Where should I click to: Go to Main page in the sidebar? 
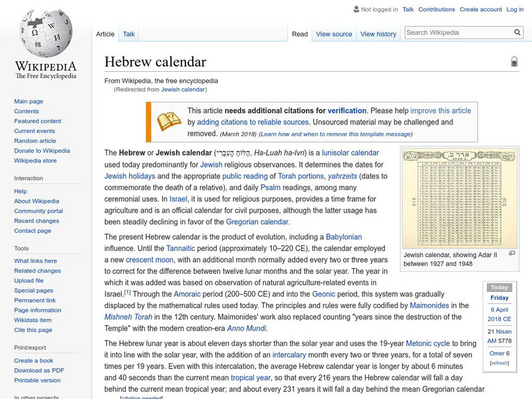click(29, 101)
